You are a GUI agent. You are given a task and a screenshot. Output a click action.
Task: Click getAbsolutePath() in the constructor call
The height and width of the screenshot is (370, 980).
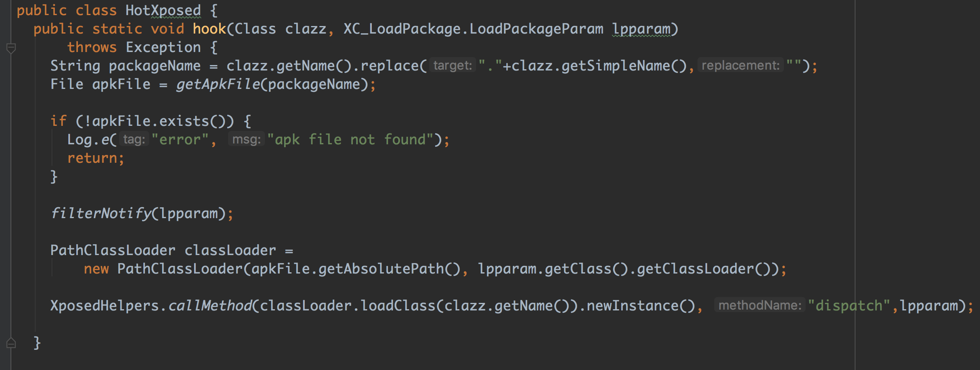(389, 269)
